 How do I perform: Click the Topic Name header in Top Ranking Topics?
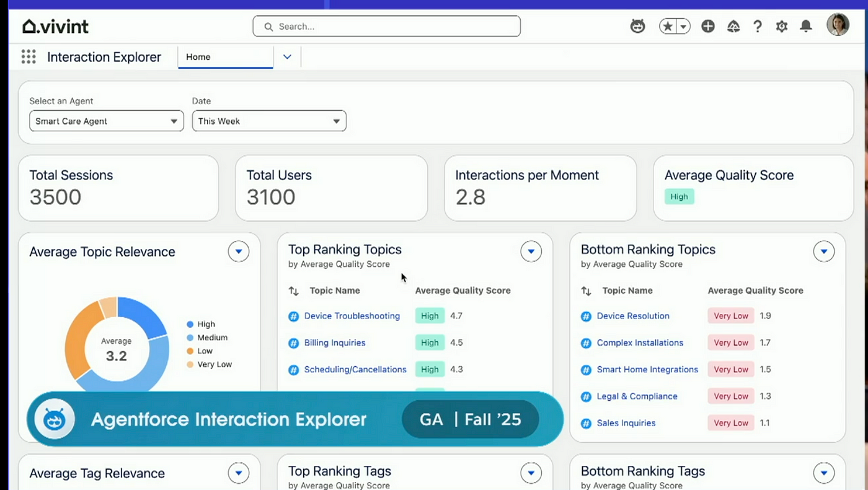click(x=335, y=291)
